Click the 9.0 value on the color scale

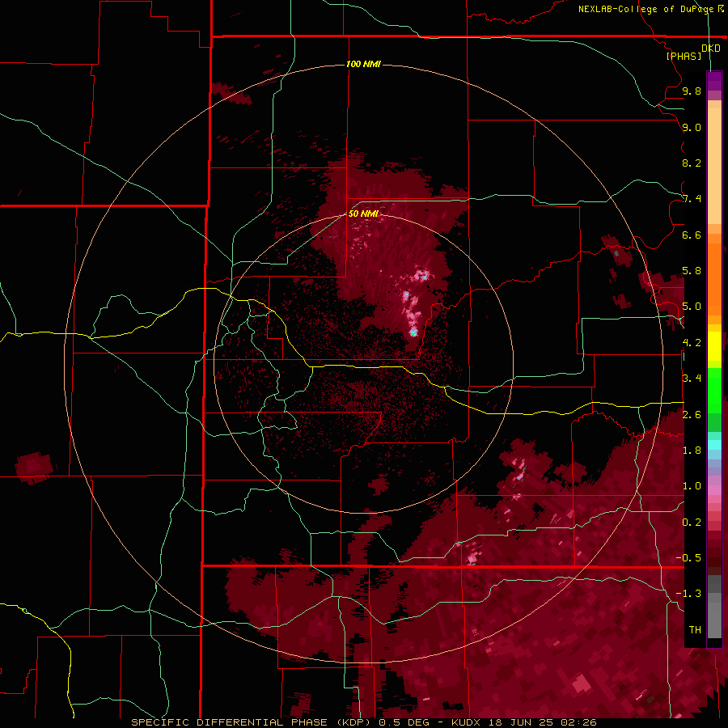coord(692,127)
